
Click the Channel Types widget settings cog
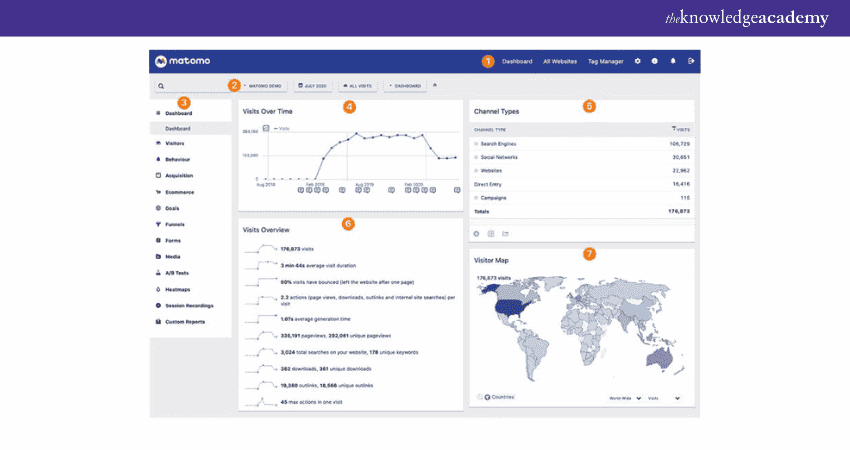coord(477,233)
